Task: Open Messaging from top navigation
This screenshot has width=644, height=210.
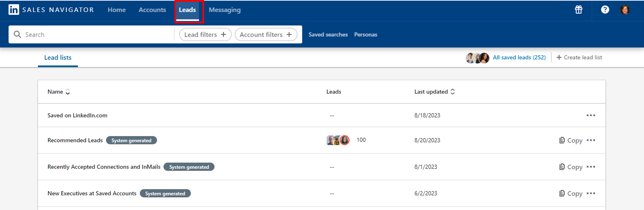Action: point(225,10)
